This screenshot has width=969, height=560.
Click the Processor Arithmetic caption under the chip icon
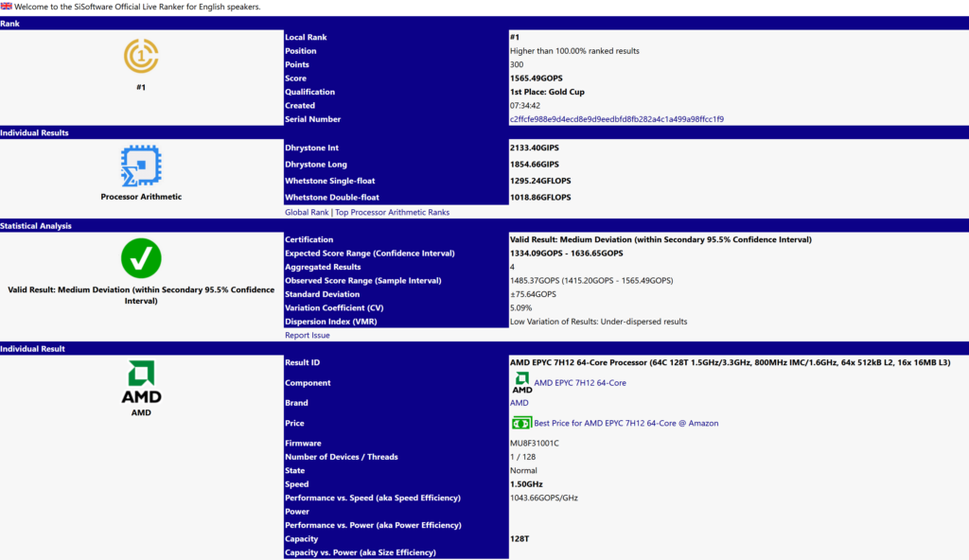click(x=141, y=197)
